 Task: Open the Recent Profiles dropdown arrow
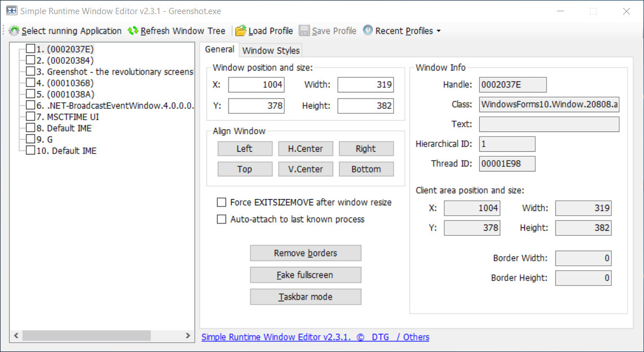pyautogui.click(x=439, y=31)
